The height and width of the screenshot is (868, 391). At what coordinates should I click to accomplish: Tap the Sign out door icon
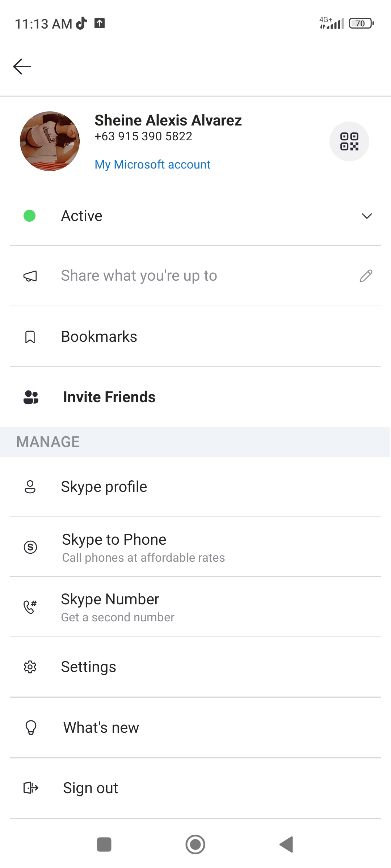pos(31,788)
